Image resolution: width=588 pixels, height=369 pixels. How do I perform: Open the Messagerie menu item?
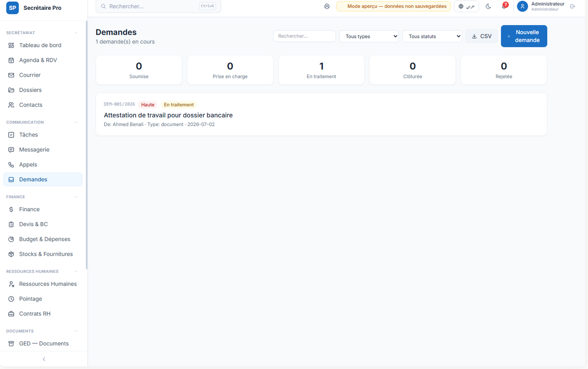click(x=43, y=150)
